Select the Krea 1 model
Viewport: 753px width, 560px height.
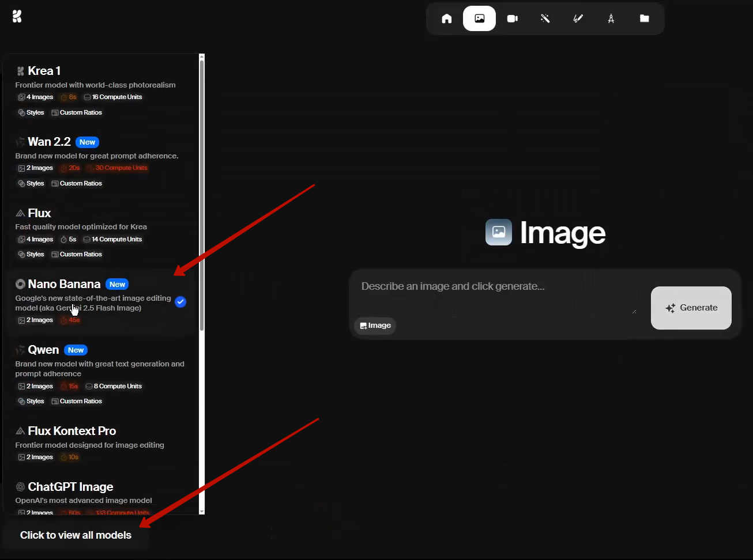(44, 71)
